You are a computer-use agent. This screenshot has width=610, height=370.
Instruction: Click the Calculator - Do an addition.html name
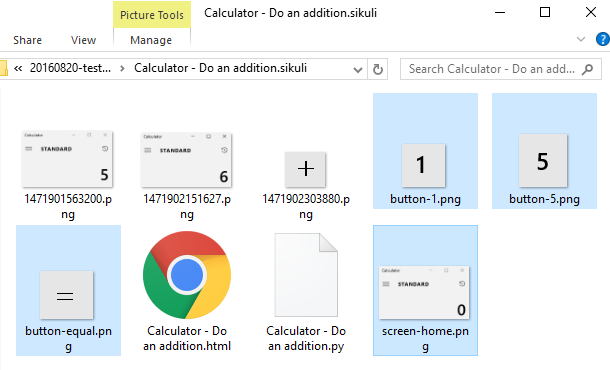[187, 338]
